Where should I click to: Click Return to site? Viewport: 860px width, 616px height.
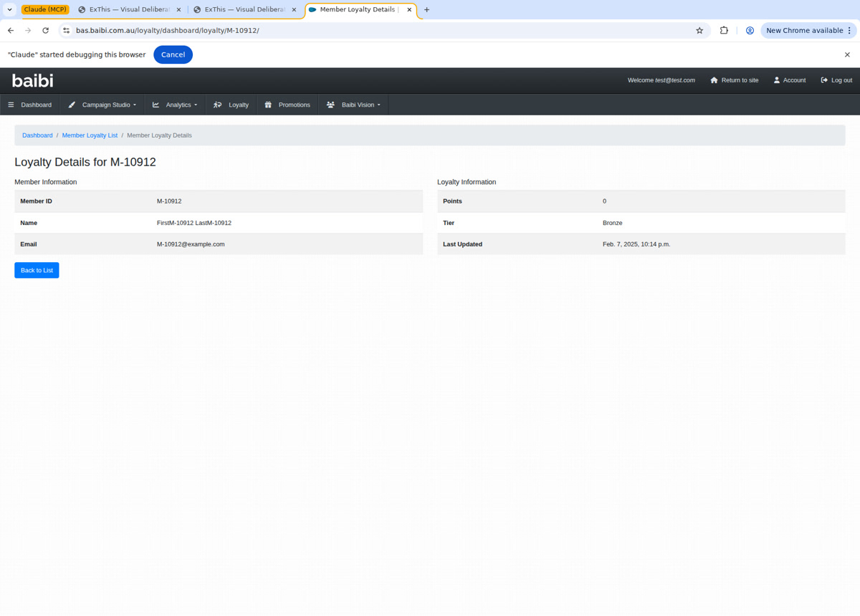(x=735, y=80)
